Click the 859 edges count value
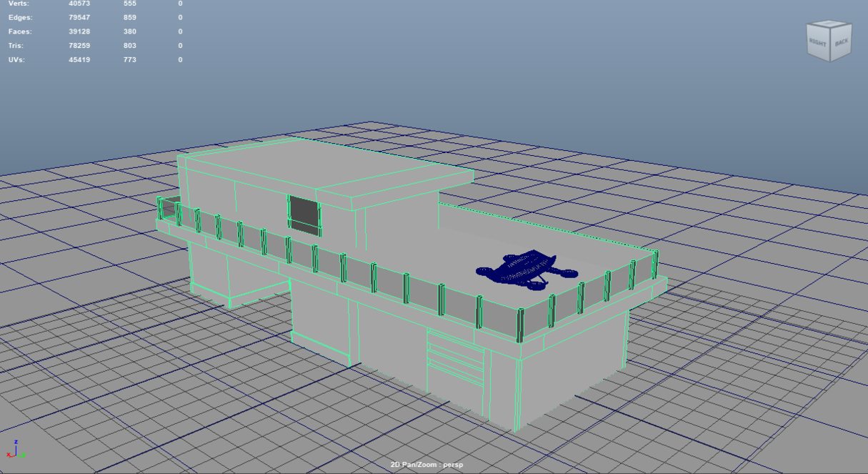The image size is (868, 474). coord(129,17)
